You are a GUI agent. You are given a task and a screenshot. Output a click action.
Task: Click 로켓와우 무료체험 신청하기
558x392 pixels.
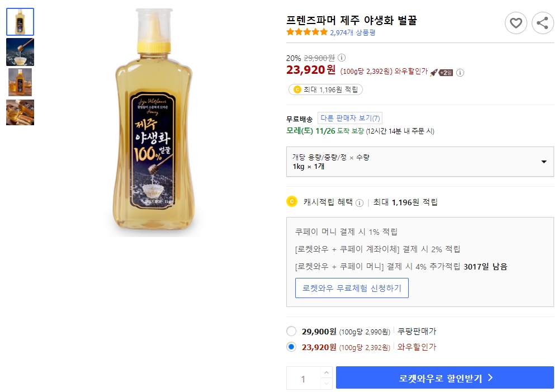point(352,287)
